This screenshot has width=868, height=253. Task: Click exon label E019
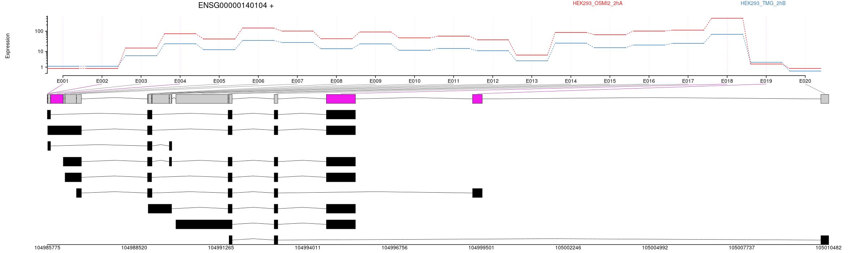(766, 81)
